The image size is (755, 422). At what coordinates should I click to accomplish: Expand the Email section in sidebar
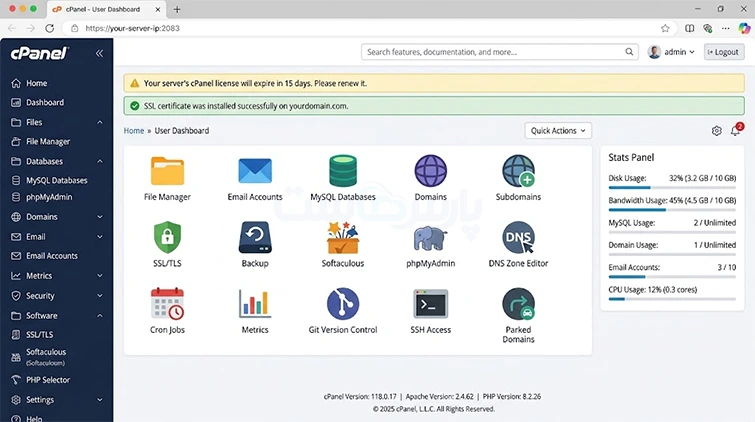(x=100, y=237)
